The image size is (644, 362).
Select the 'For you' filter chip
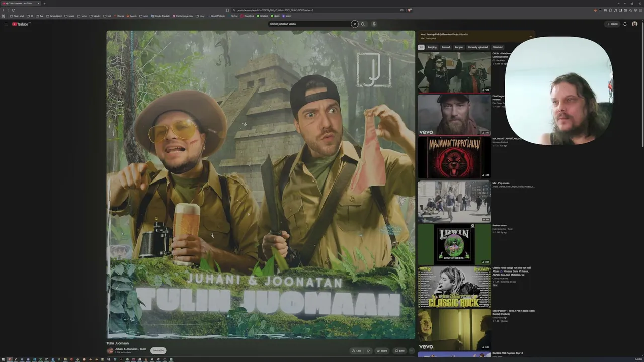pyautogui.click(x=459, y=47)
